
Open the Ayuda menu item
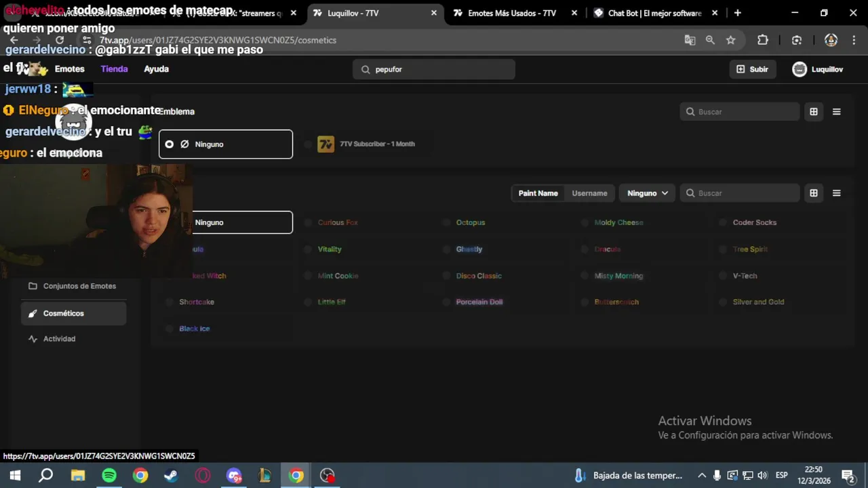point(156,69)
